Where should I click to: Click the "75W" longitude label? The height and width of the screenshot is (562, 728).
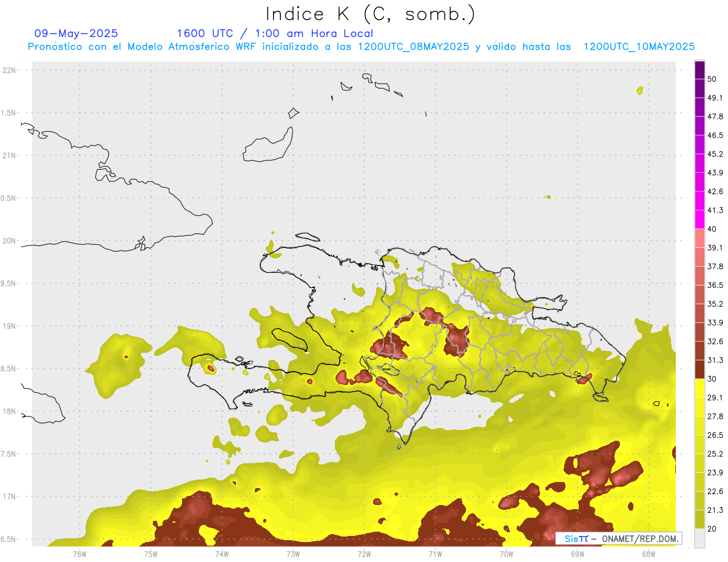[150, 554]
